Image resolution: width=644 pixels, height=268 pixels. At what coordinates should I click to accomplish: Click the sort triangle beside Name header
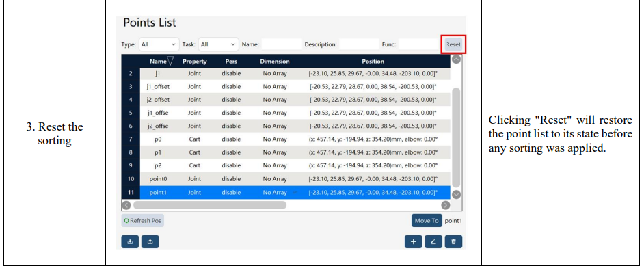tap(171, 61)
